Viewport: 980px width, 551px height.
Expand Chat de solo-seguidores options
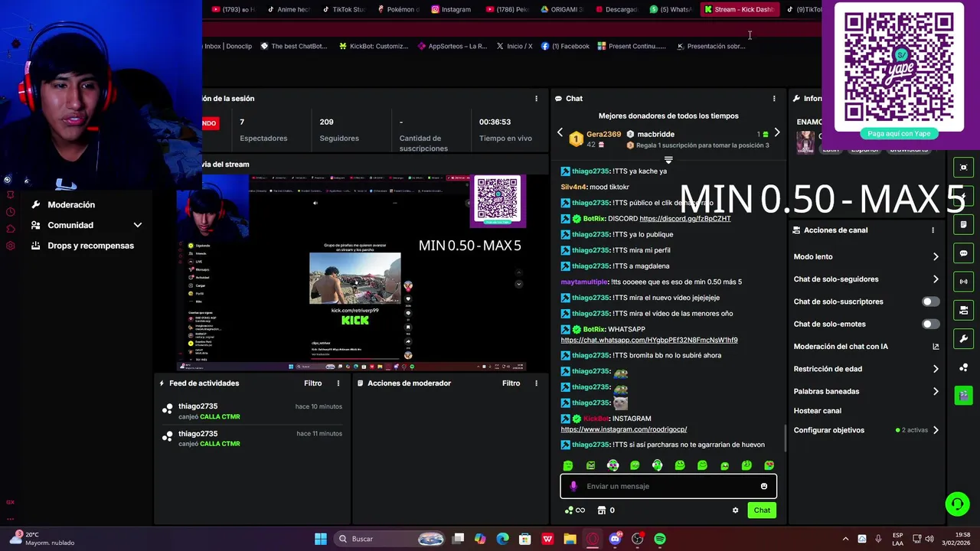click(936, 279)
